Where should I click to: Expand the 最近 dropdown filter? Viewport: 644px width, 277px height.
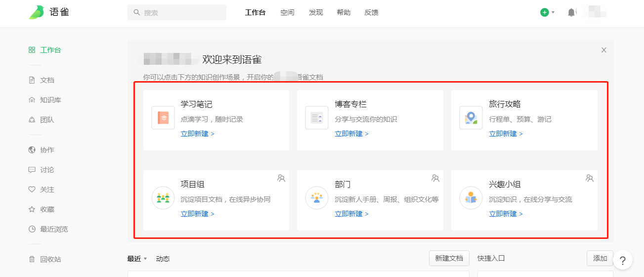pyautogui.click(x=145, y=259)
